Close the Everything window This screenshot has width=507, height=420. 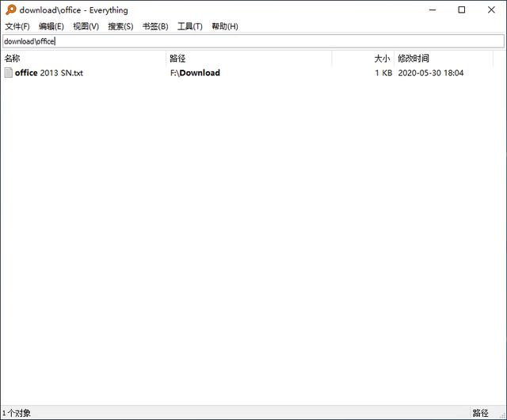pyautogui.click(x=491, y=10)
